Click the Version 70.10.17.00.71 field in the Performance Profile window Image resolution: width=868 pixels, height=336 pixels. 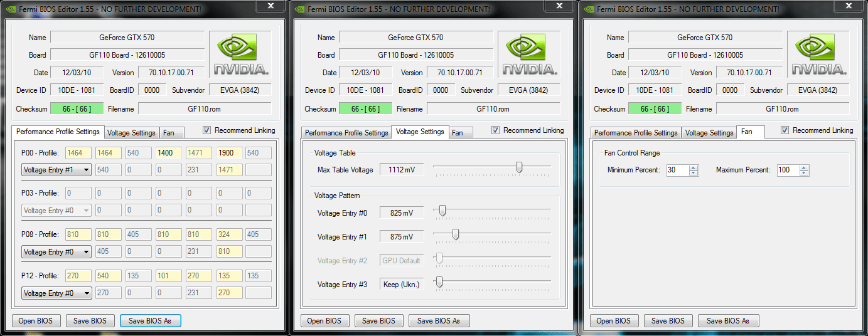pos(171,73)
